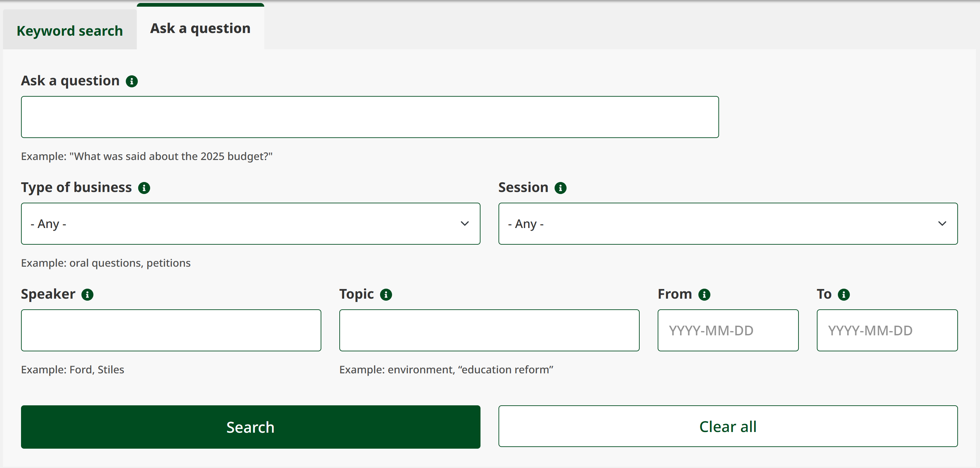
Task: Expand the Session selection list
Action: coord(728,224)
